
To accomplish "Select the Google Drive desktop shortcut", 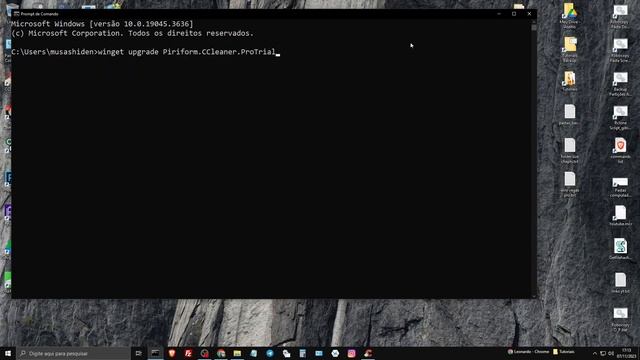I will tap(570, 16).
